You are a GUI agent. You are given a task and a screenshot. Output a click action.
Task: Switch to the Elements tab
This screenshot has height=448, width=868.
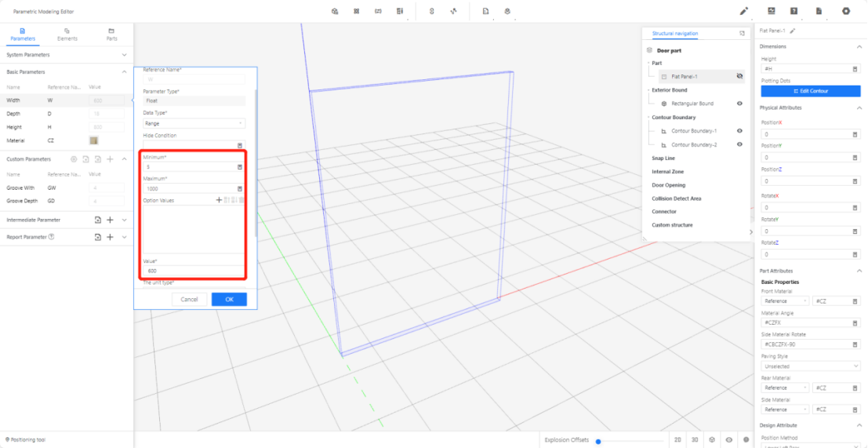[x=67, y=35]
